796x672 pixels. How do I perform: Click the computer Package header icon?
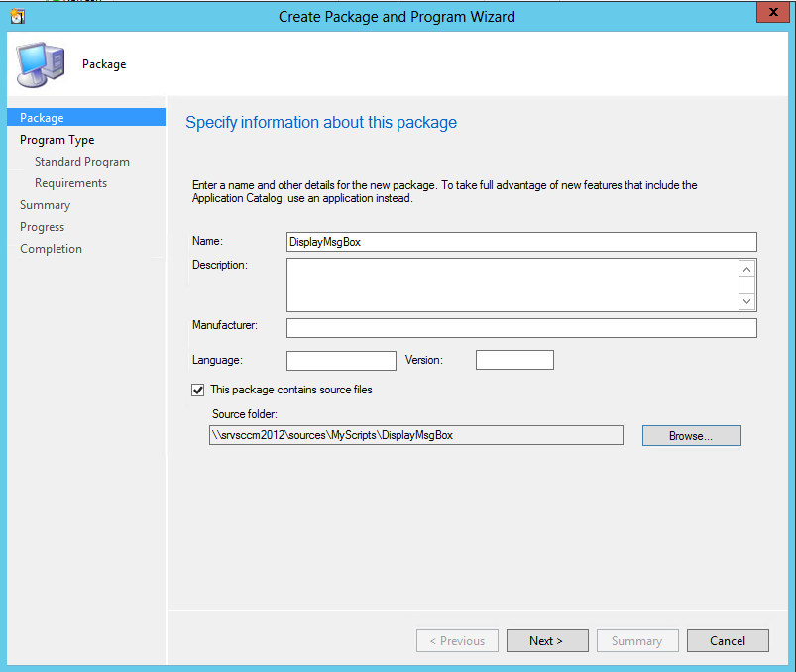[x=40, y=64]
